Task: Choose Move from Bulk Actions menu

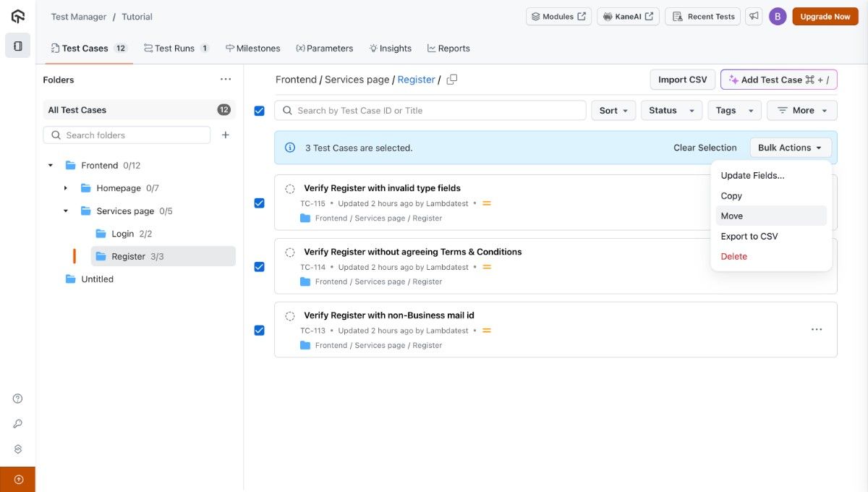Action: coord(732,216)
